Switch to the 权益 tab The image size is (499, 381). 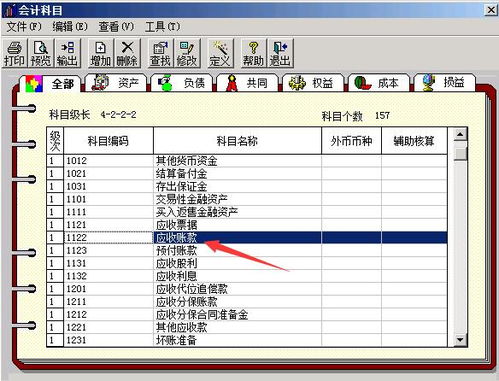[x=313, y=83]
